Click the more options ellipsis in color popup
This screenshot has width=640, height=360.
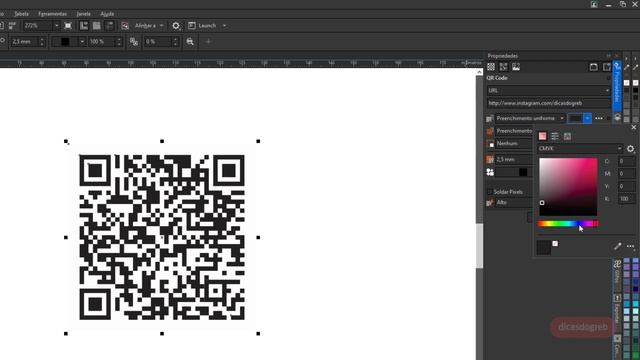(631, 246)
